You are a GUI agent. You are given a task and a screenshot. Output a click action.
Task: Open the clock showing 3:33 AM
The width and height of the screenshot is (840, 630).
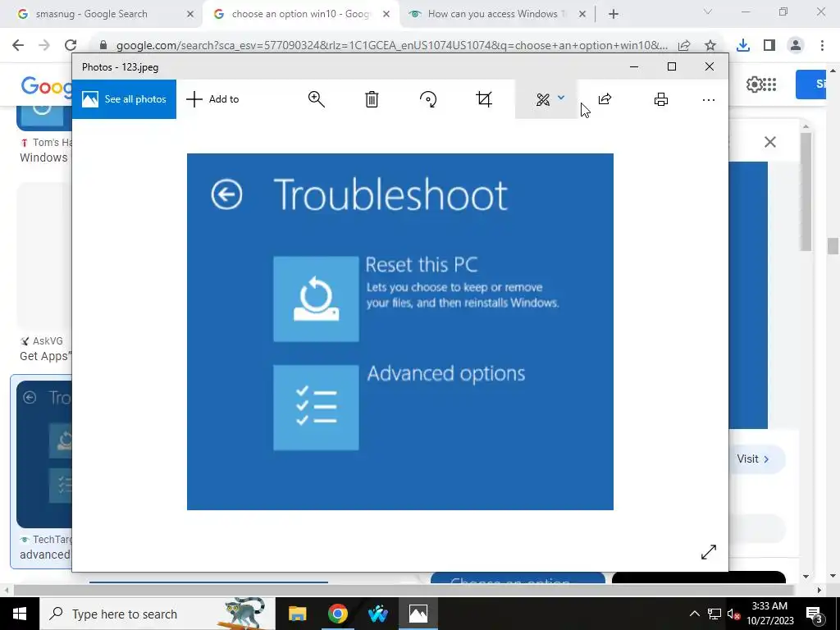point(769,614)
